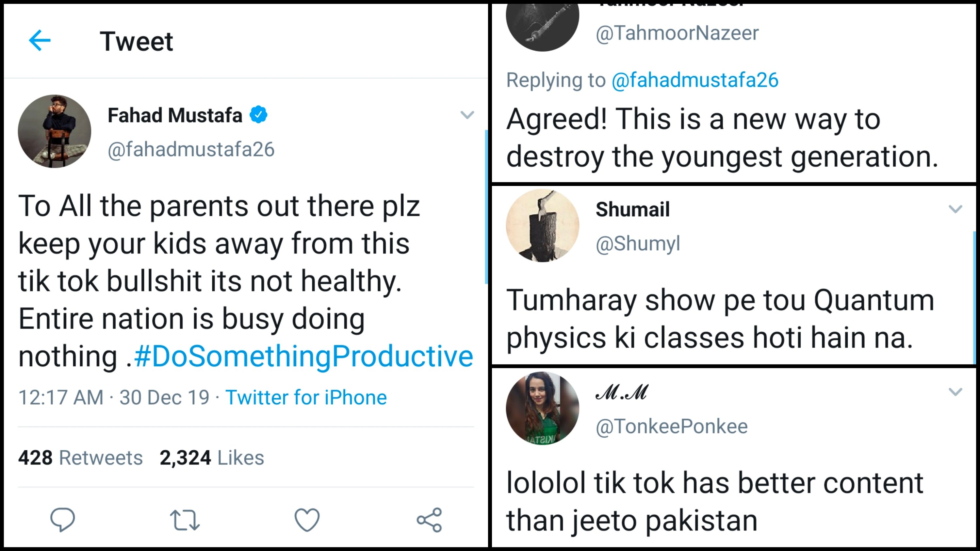Viewport: 980px width, 551px height.
Task: View the 2,324 Likes list
Action: pyautogui.click(x=212, y=458)
